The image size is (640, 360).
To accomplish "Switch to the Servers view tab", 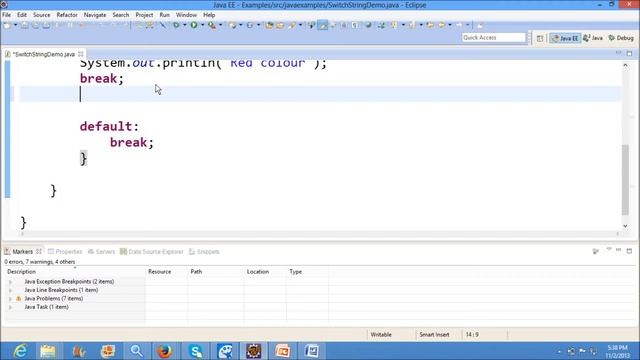I will [101, 251].
